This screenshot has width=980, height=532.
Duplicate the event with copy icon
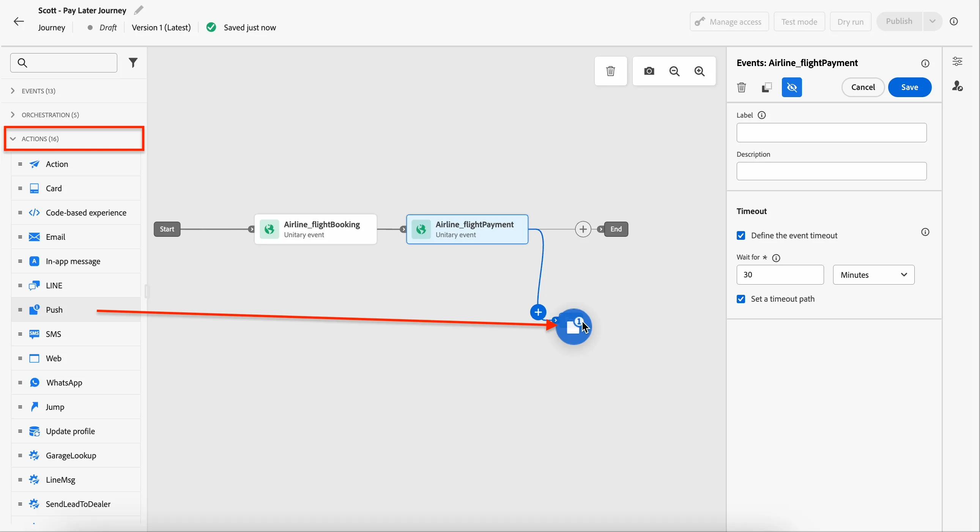[767, 87]
